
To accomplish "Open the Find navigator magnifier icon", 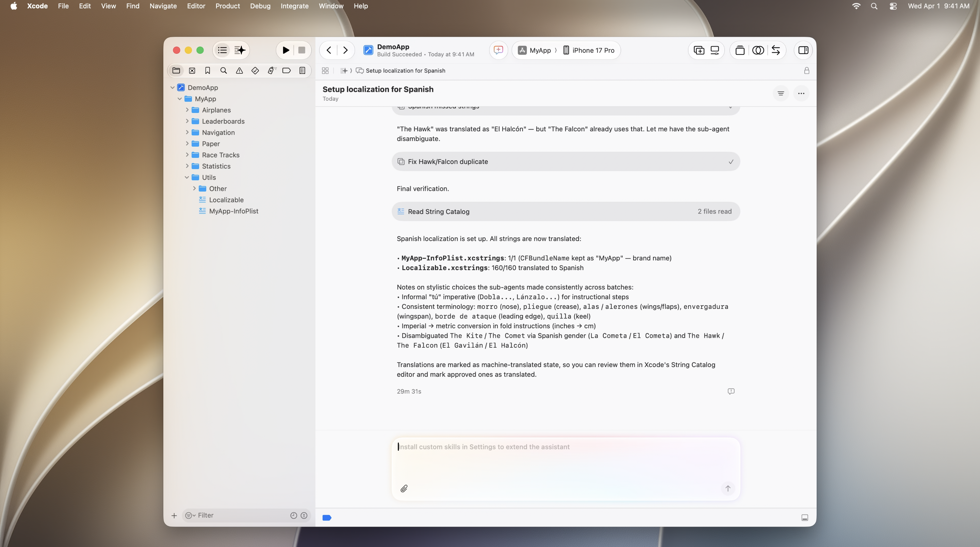I will point(224,70).
